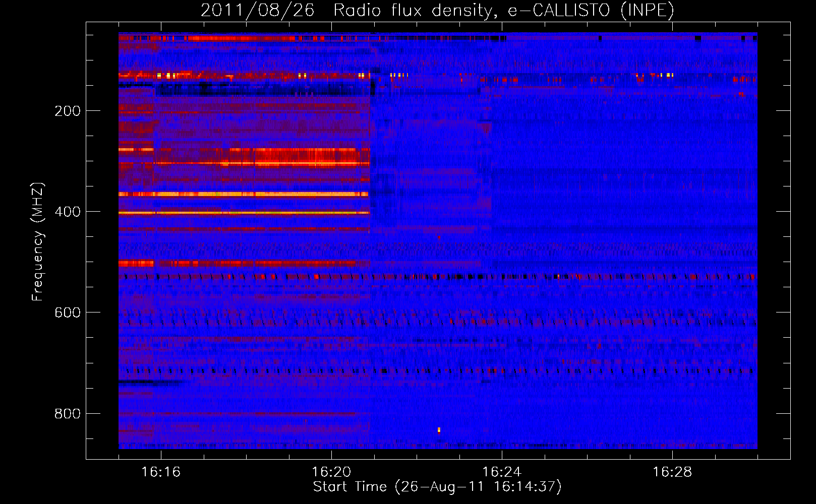This screenshot has height=504, width=816.
Task: Click the '600' frequency tick label
Action: click(68, 312)
